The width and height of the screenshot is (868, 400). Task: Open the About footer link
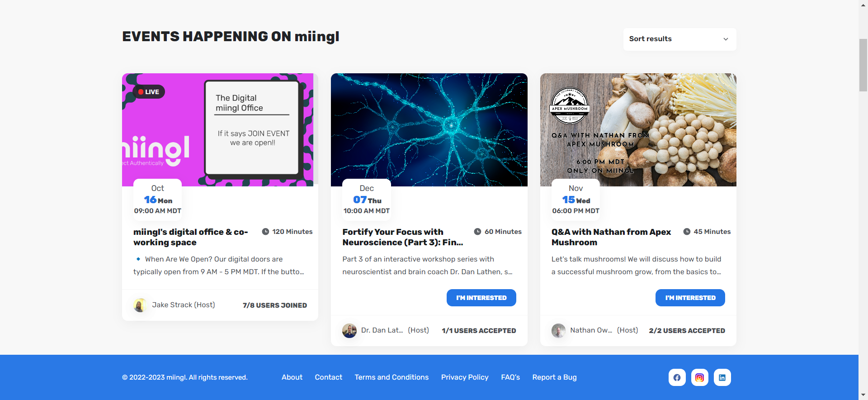click(292, 377)
